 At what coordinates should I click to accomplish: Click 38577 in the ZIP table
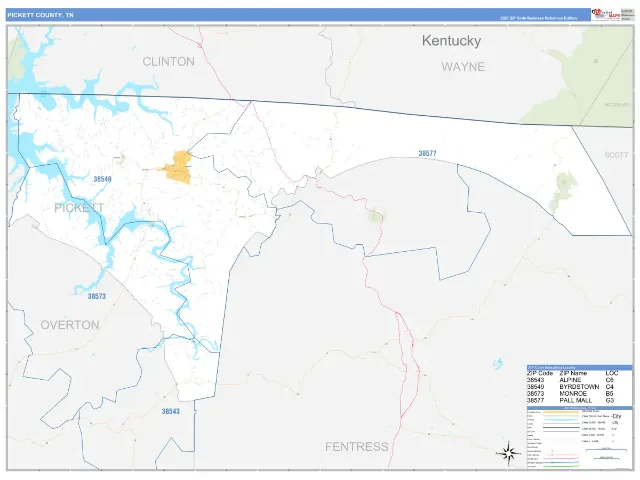coord(536,400)
